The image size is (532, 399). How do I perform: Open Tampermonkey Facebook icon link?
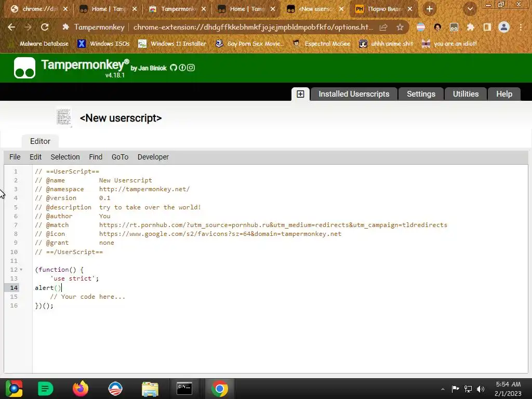182,68
